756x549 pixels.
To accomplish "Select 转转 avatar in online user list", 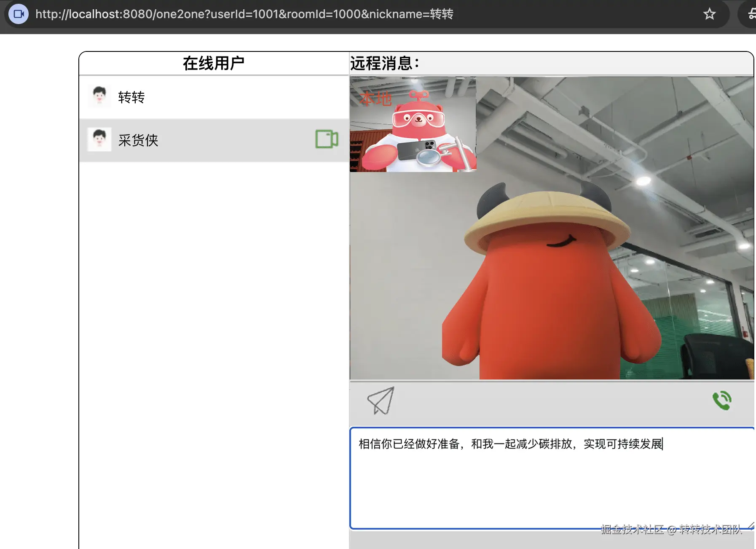I will click(99, 97).
